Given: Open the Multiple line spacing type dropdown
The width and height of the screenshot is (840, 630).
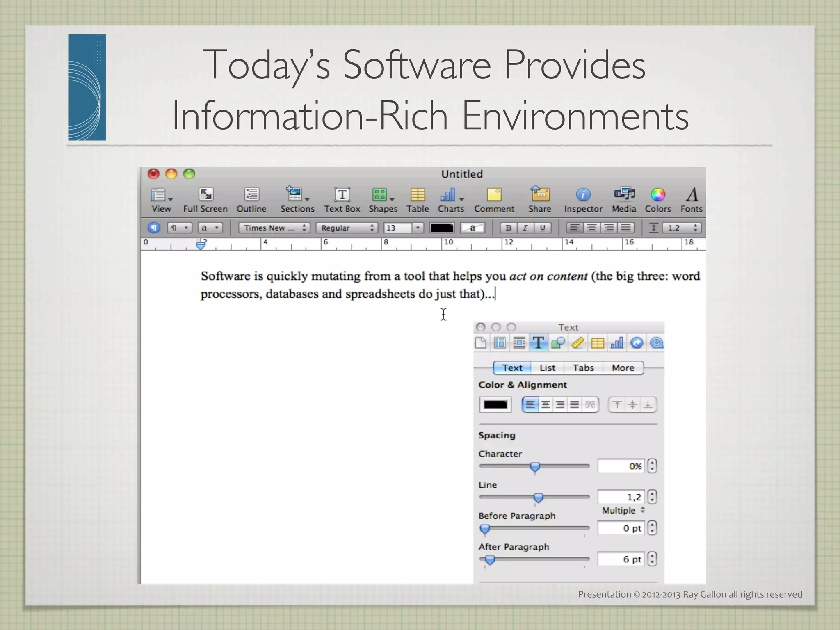Looking at the screenshot, I should [x=624, y=510].
